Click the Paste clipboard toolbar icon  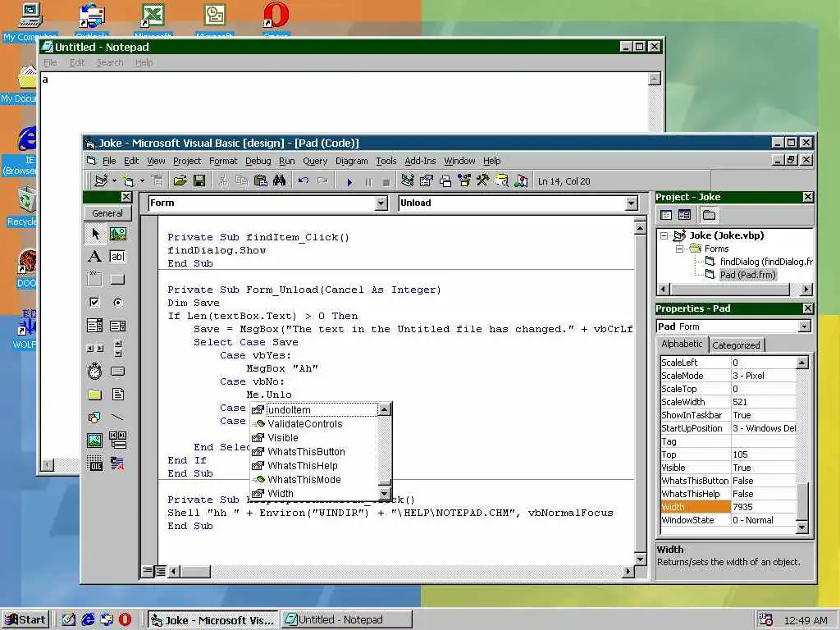(x=260, y=181)
